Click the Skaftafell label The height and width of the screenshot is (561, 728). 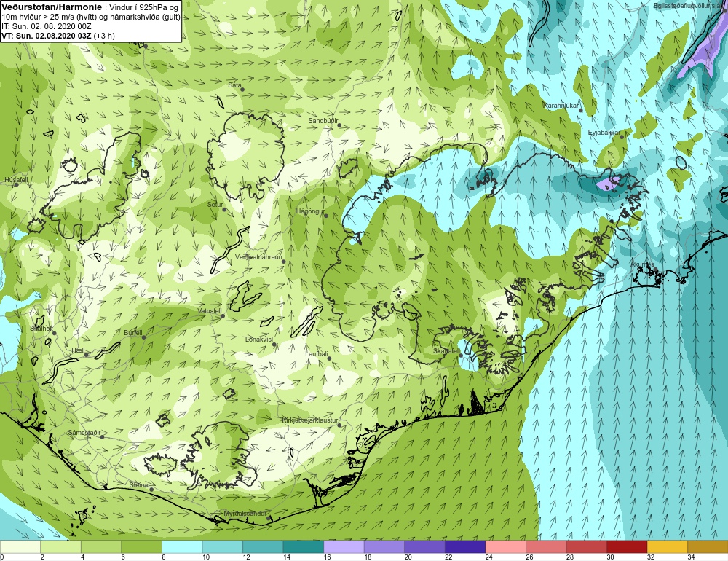[446, 351]
